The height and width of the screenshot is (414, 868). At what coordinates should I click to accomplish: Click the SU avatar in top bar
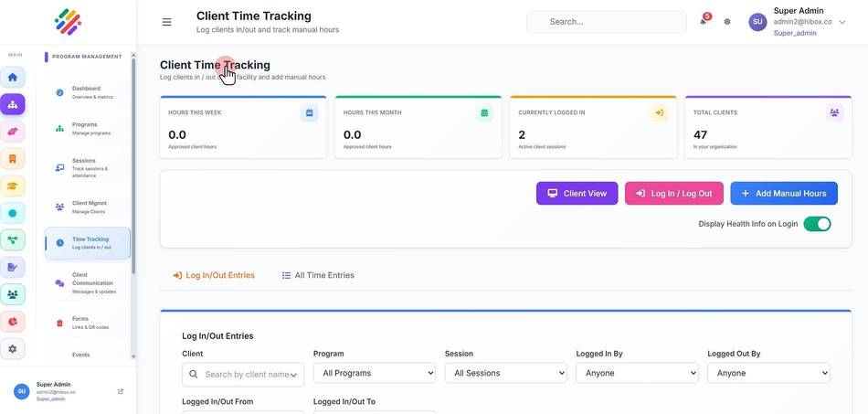(x=757, y=22)
